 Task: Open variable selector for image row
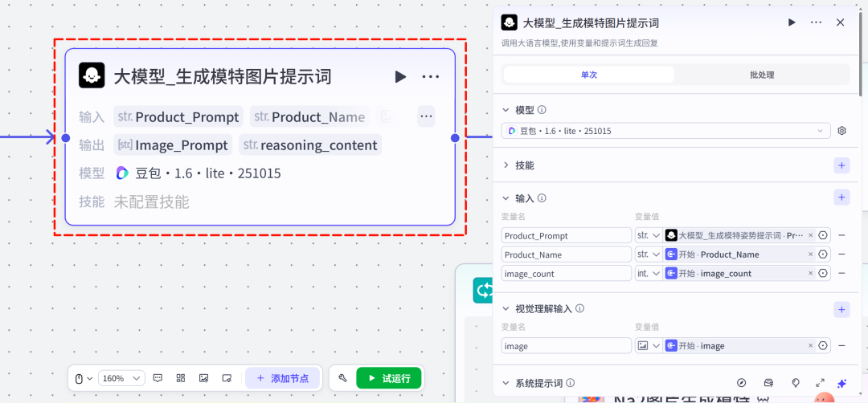pyautogui.click(x=823, y=345)
